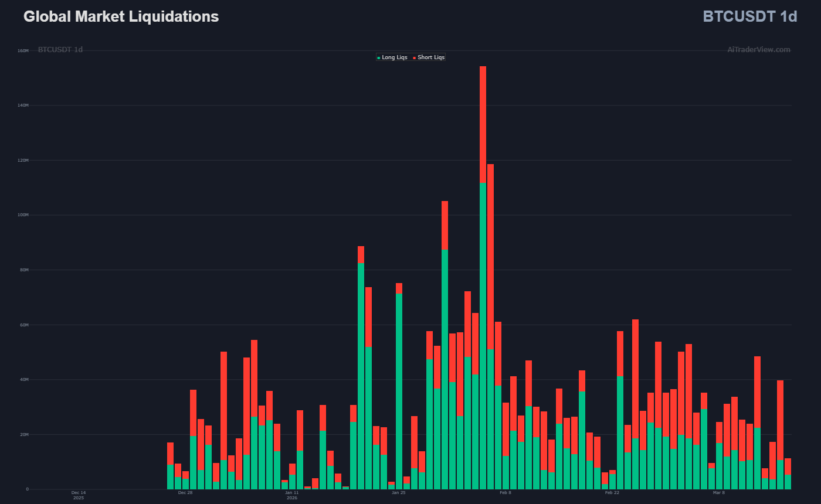Viewport: 821px width, 504px height.
Task: Click the 100M y-axis tick label
Action: coord(23,215)
